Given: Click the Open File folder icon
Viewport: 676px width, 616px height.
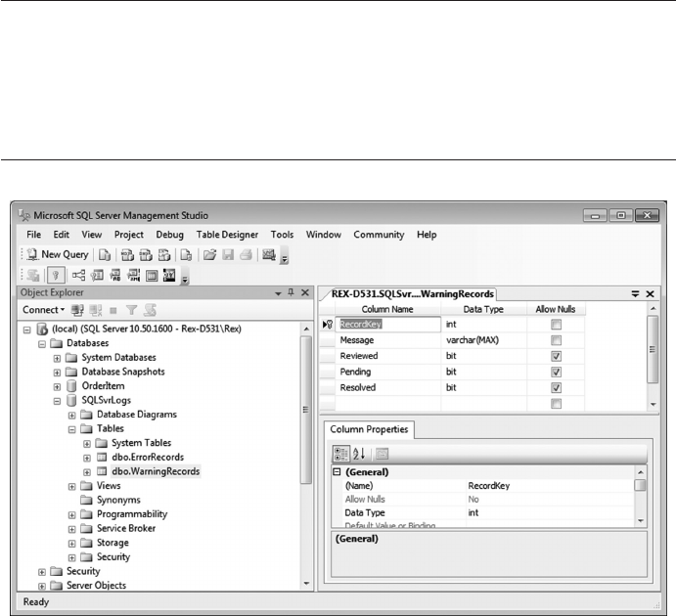Looking at the screenshot, I should click(209, 255).
